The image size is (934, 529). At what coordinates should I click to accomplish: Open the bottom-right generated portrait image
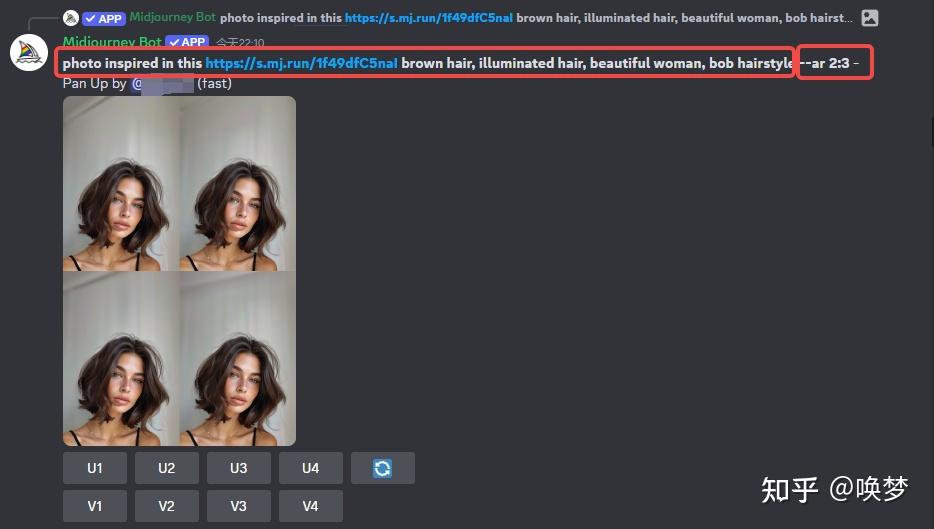click(238, 358)
